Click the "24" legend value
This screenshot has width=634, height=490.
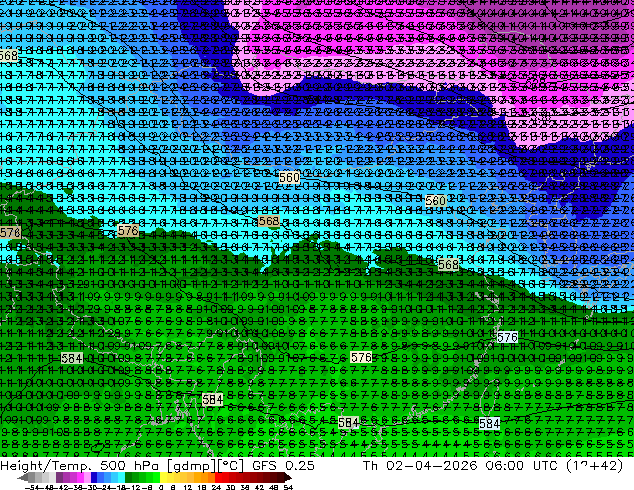pos(216,488)
